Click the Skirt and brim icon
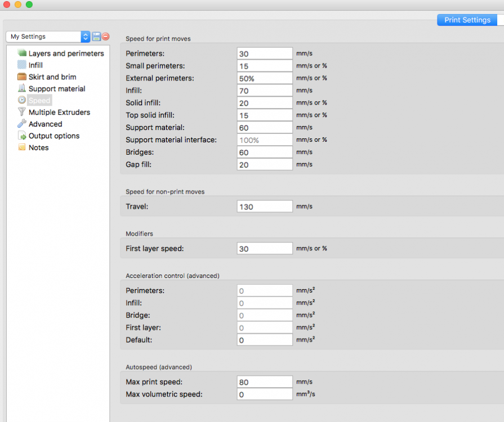Screen dimensions: 504x422 tap(22, 77)
